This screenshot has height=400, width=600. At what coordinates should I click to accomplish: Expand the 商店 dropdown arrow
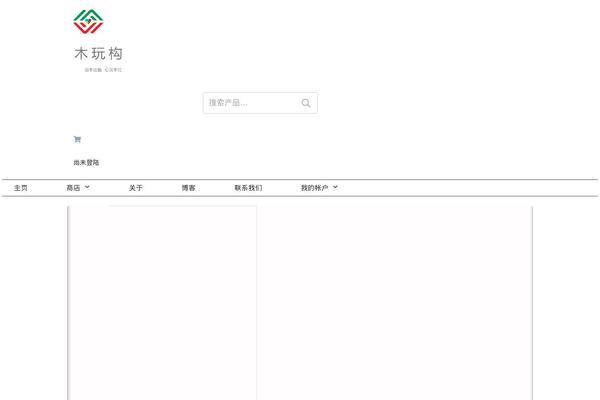(x=87, y=187)
